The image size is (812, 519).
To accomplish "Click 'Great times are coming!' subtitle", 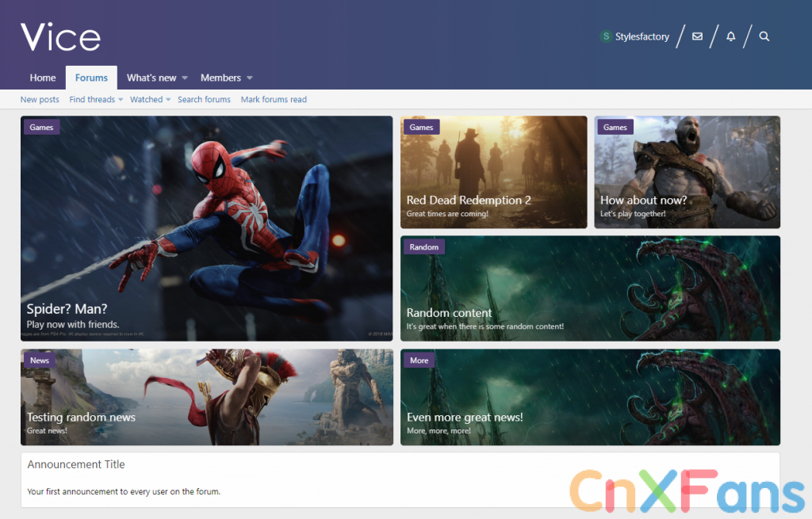I will (x=447, y=214).
